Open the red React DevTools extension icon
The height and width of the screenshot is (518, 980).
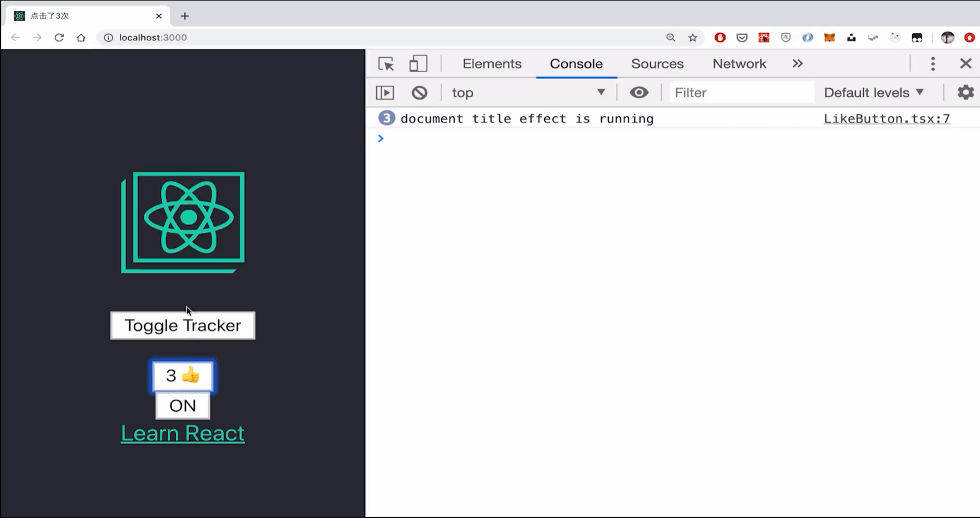(x=764, y=37)
